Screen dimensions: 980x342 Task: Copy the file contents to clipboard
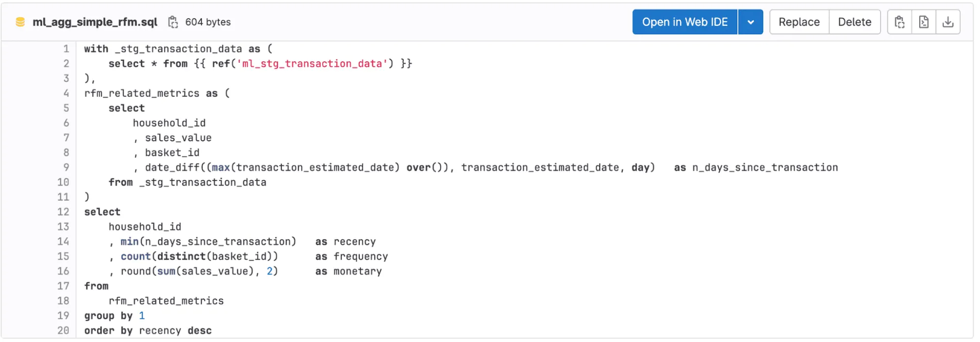pos(900,22)
